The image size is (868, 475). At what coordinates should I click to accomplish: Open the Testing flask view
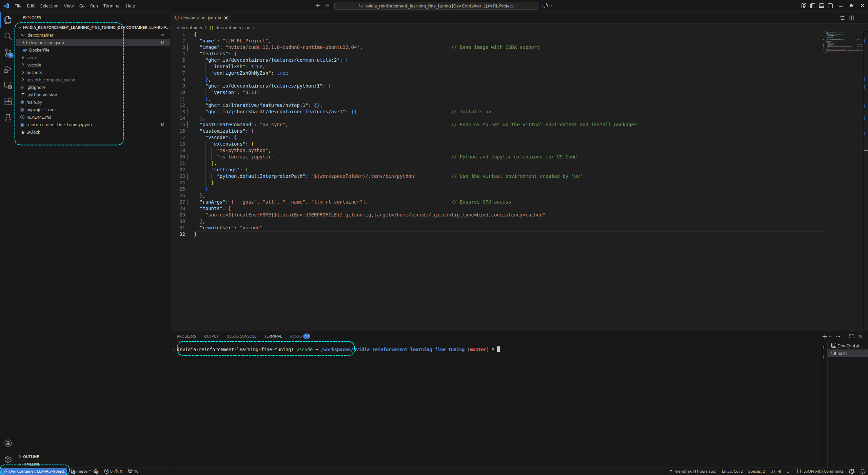point(8,118)
